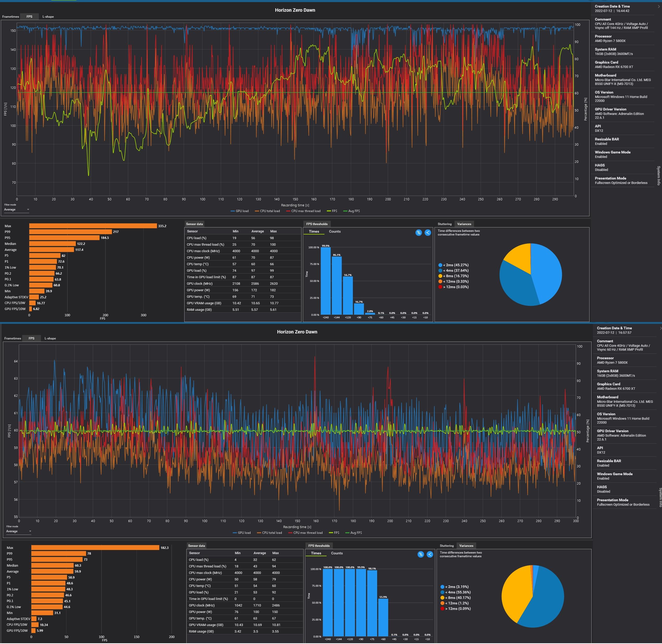662x644 pixels.
Task: Toggle percent mode icon in 16:57 report thresholds
Action: tap(421, 554)
